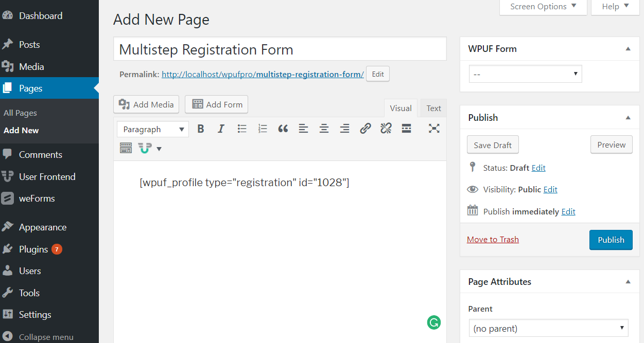
Task: Move the page to Trash
Action: click(x=493, y=240)
